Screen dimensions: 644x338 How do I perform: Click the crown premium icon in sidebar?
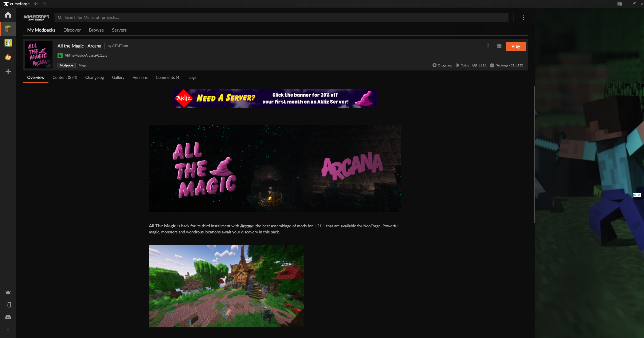pos(8,292)
